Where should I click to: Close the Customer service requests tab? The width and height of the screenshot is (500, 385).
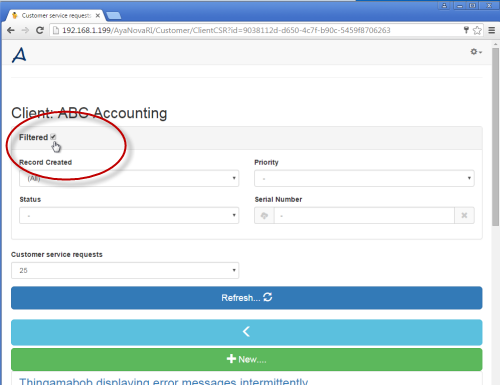(98, 15)
